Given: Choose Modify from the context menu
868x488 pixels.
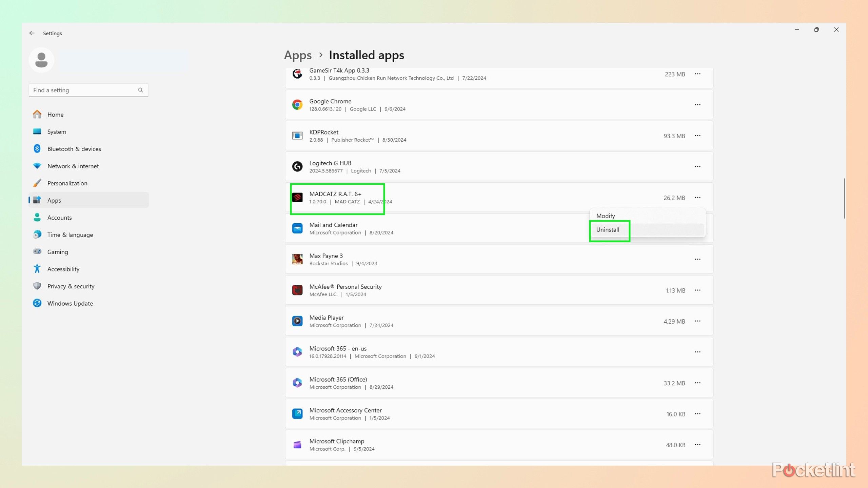Looking at the screenshot, I should pyautogui.click(x=648, y=216).
